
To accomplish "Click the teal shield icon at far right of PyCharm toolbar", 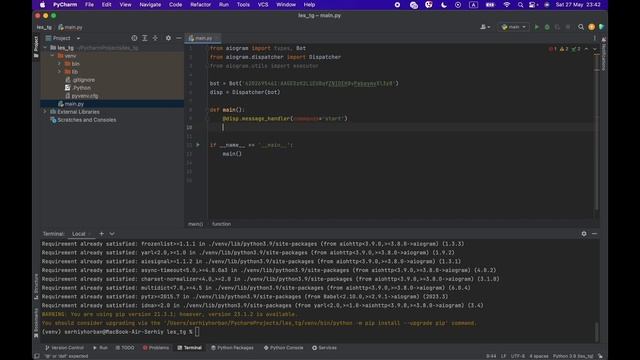I will [x=601, y=27].
